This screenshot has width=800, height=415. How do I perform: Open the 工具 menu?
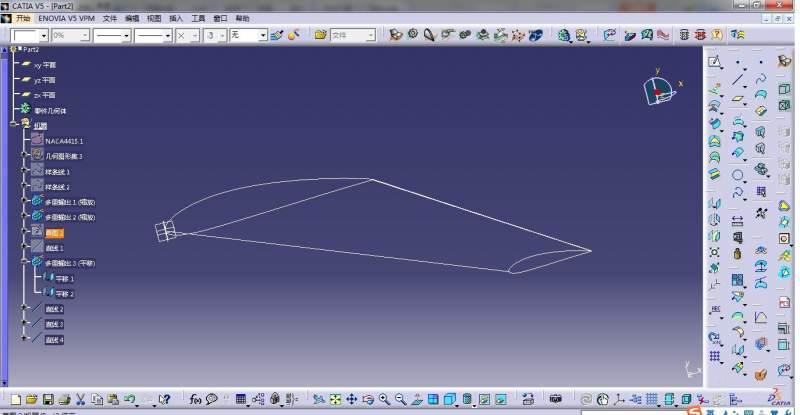pos(198,18)
